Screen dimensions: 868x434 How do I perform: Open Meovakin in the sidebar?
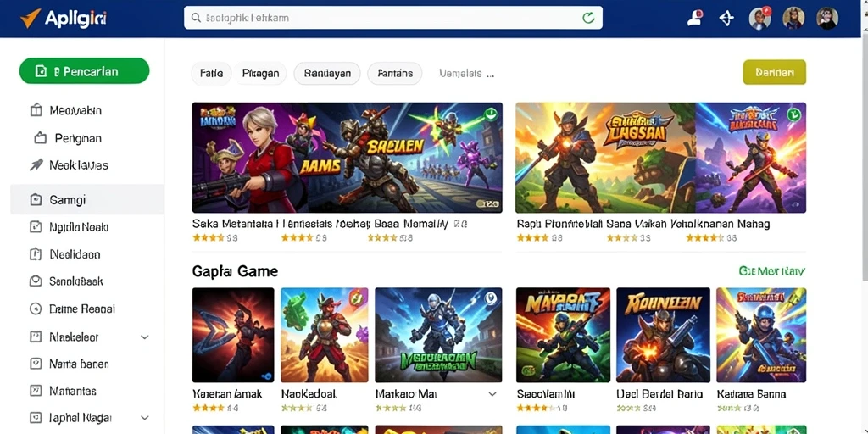coord(75,110)
